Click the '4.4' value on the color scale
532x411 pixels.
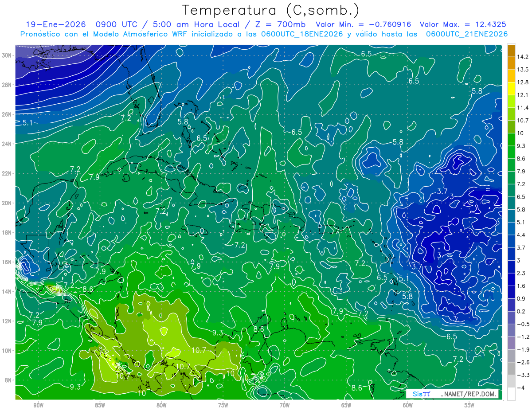[521, 235]
